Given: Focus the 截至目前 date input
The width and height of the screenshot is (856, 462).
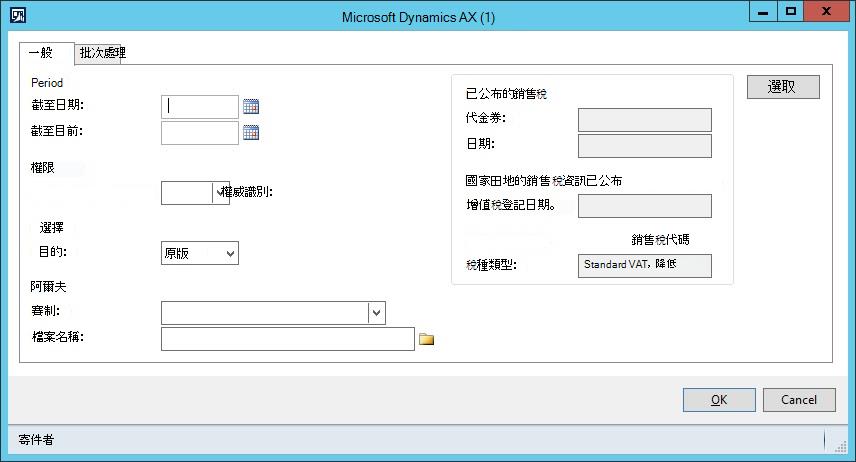Looking at the screenshot, I should pyautogui.click(x=200, y=133).
